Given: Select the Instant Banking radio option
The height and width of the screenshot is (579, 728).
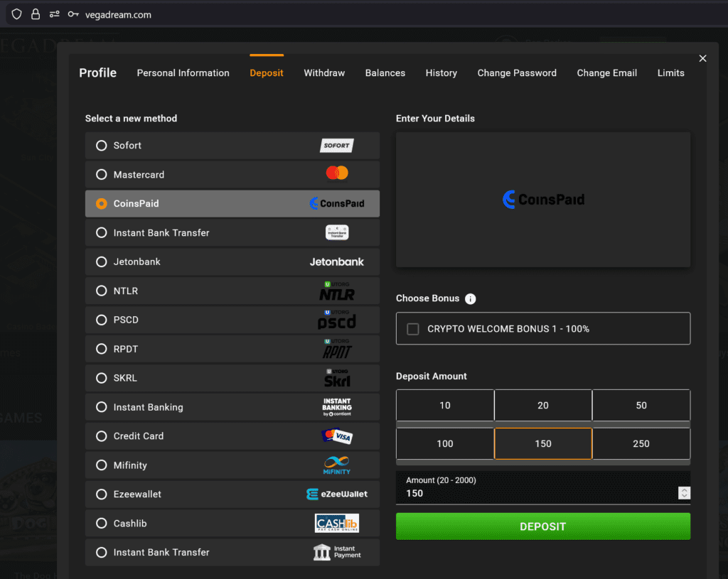Looking at the screenshot, I should pyautogui.click(x=101, y=407).
